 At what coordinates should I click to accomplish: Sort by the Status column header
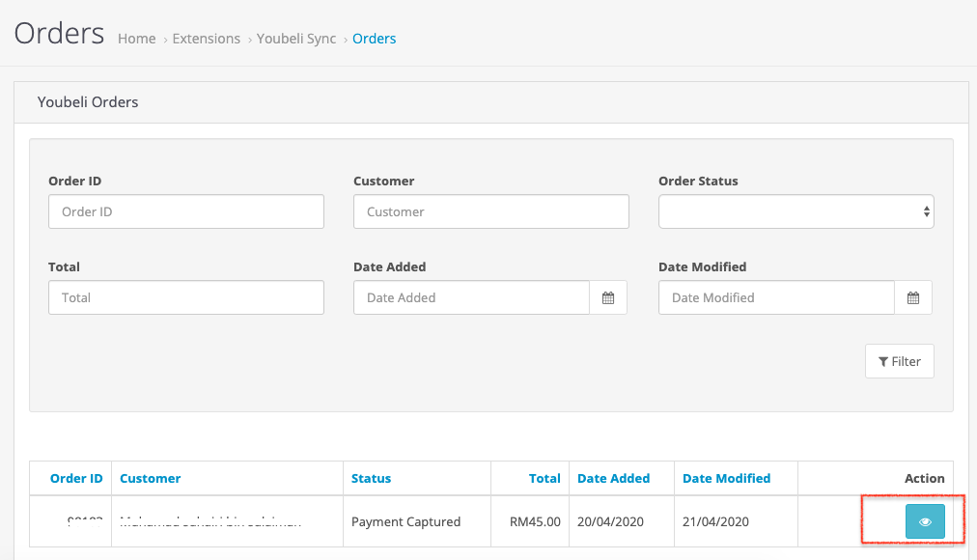371,478
